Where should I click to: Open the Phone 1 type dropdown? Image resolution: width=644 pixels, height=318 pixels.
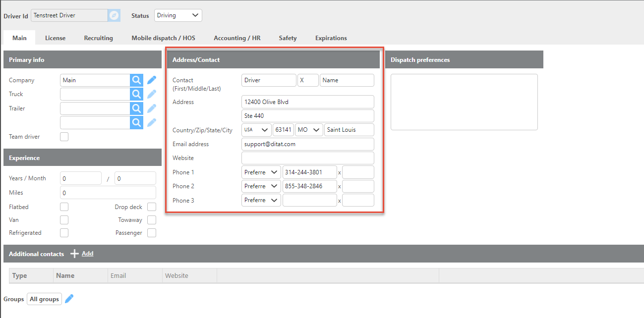tap(261, 172)
